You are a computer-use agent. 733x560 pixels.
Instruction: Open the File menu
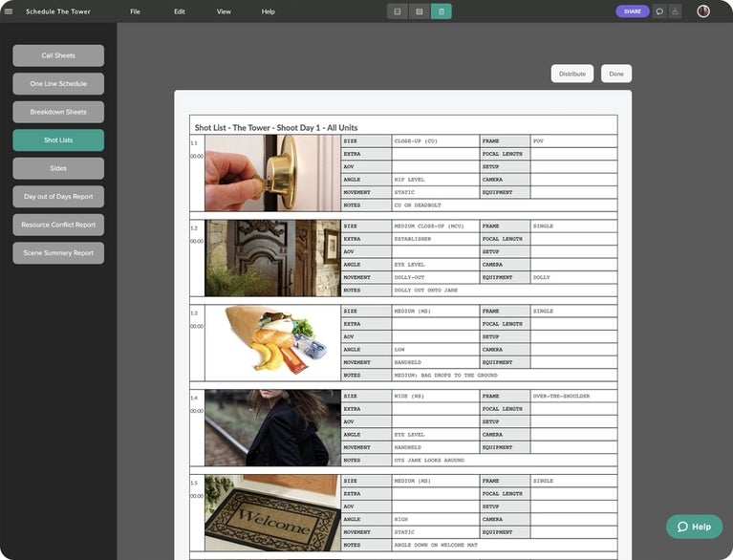pyautogui.click(x=135, y=11)
